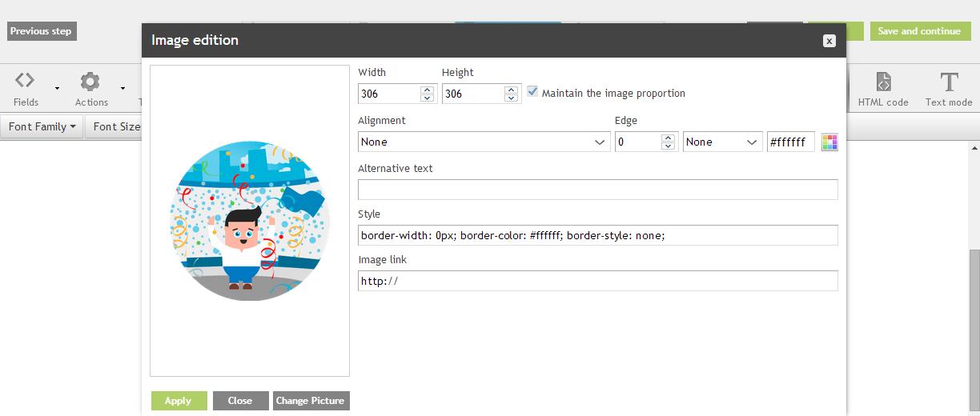The image size is (980, 416).
Task: Open the Font Family dropdown
Action: [x=42, y=126]
